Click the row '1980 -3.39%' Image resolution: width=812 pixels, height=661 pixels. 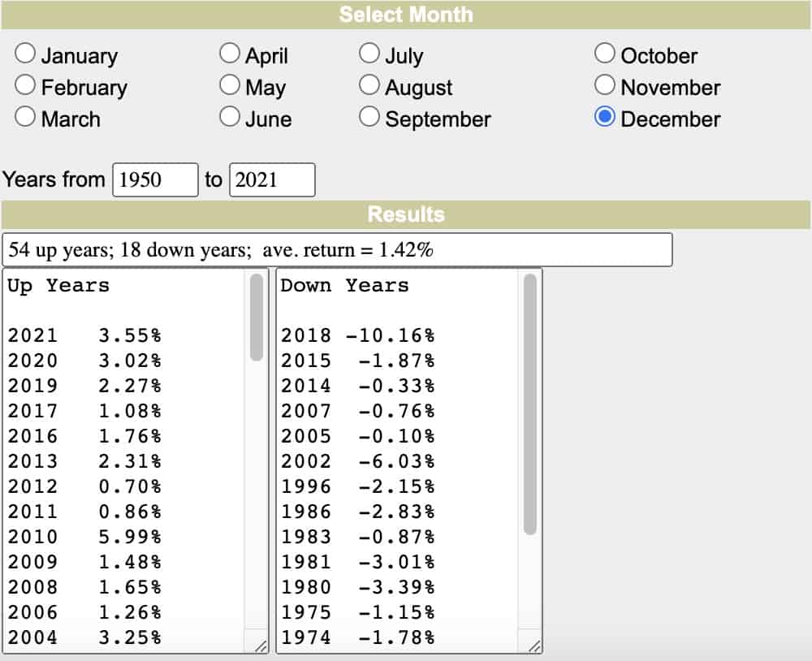coord(358,587)
